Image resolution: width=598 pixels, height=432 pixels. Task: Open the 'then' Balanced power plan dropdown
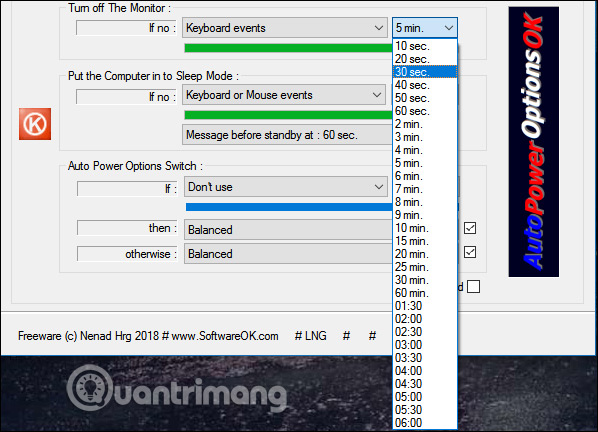[289, 230]
